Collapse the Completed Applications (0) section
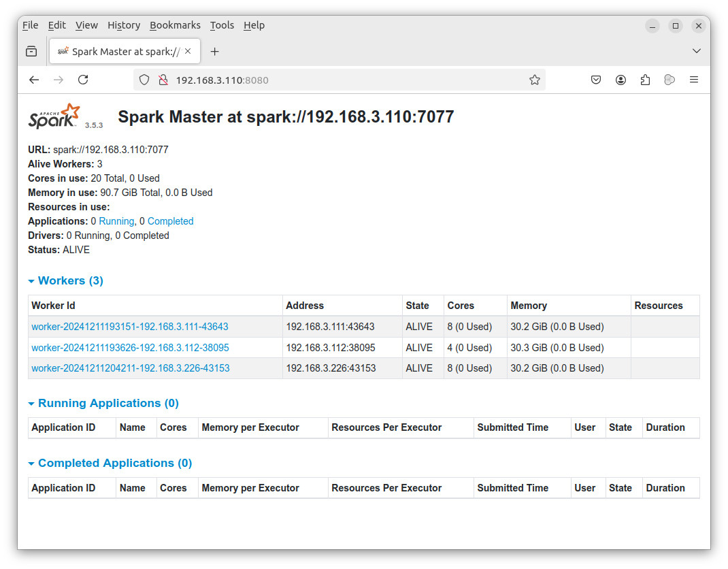Viewport: 728px width, 569px height. pyautogui.click(x=110, y=463)
